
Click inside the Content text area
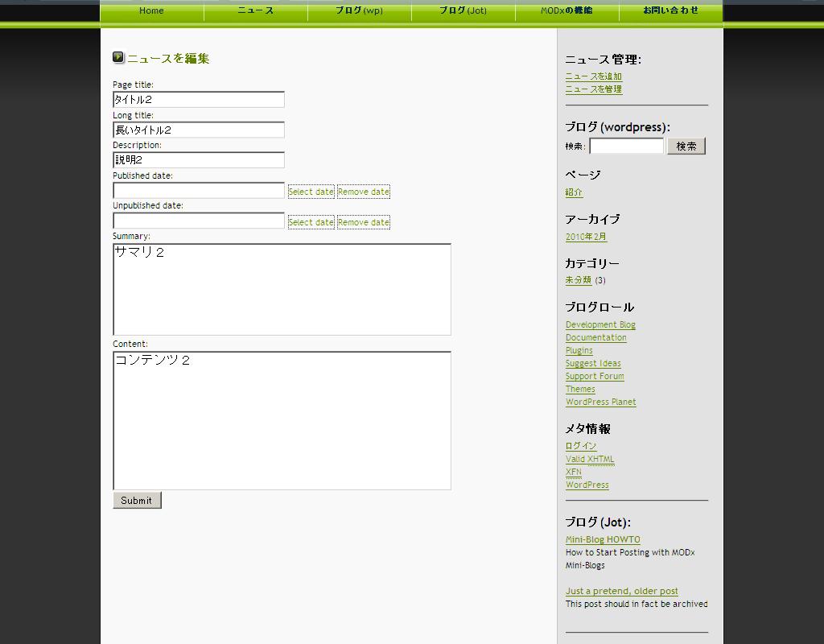282,420
